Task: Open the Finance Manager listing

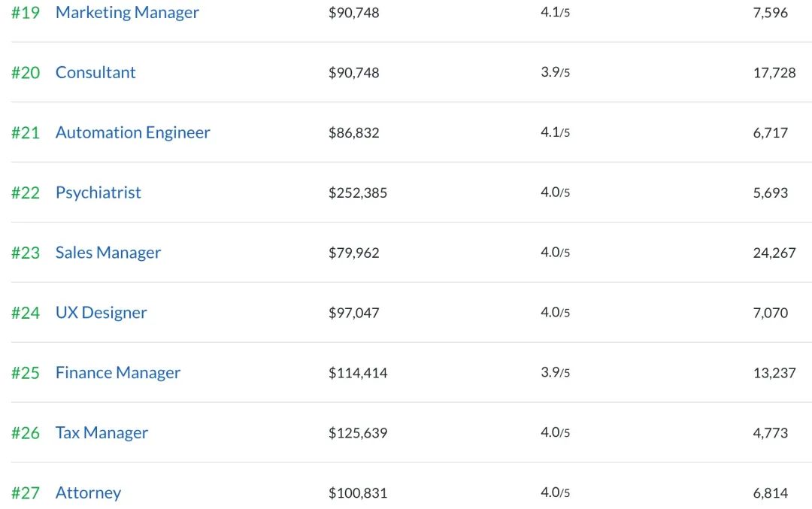Action: [x=117, y=373]
